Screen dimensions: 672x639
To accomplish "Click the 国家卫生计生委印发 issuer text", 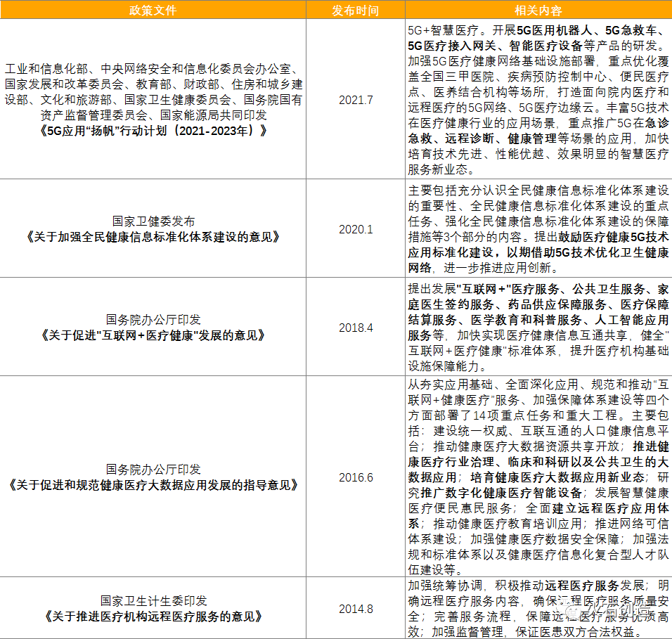I will (153, 601).
